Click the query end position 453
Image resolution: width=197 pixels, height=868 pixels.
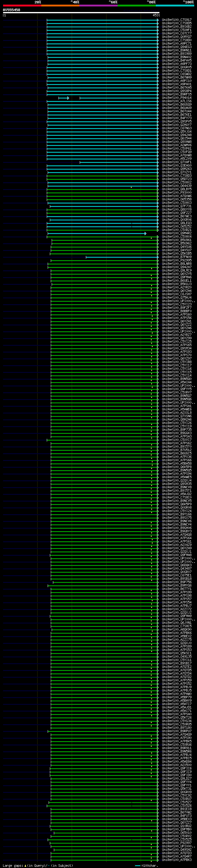pos(155,15)
